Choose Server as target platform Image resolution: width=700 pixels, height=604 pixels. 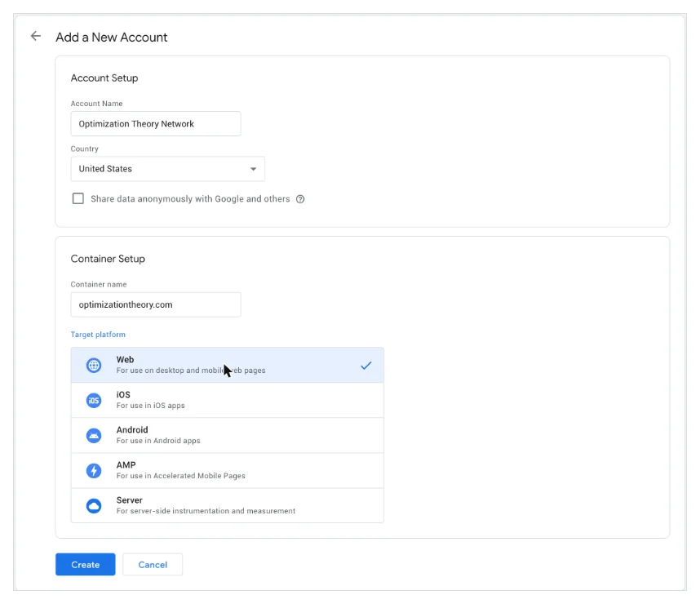tap(228, 506)
